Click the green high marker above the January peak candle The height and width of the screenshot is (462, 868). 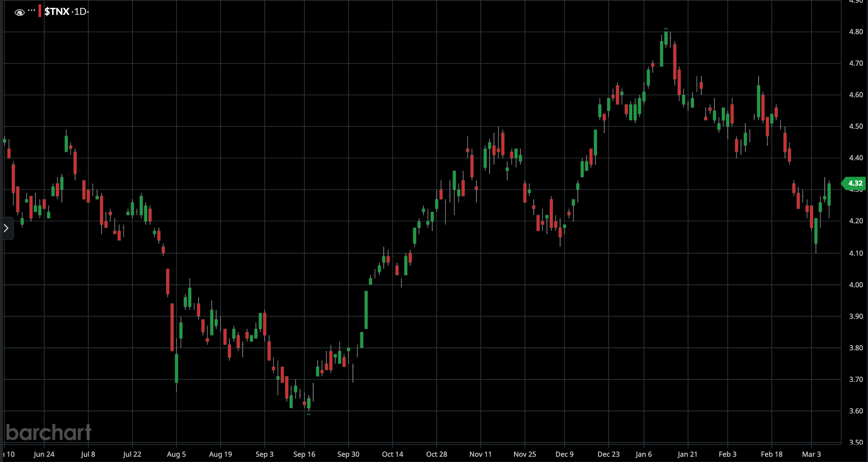[x=666, y=29]
